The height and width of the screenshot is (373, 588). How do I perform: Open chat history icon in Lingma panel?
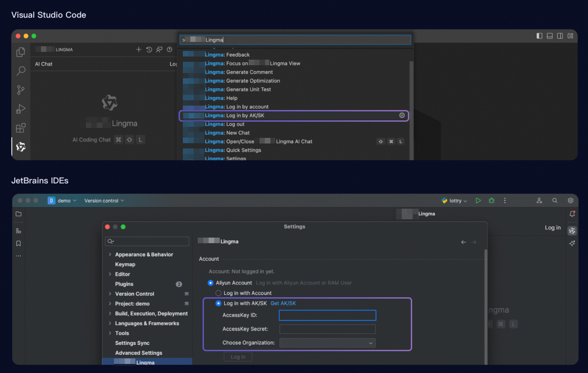click(x=149, y=49)
